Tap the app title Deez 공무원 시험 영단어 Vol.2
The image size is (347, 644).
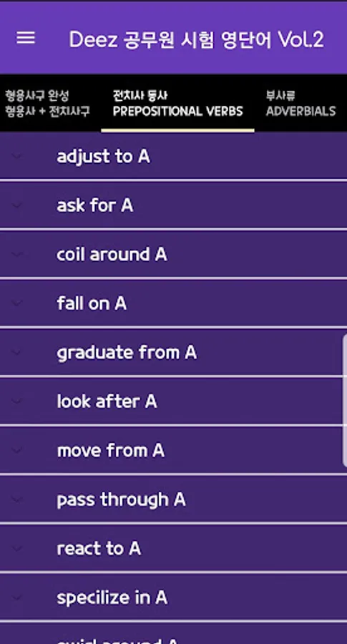click(196, 39)
